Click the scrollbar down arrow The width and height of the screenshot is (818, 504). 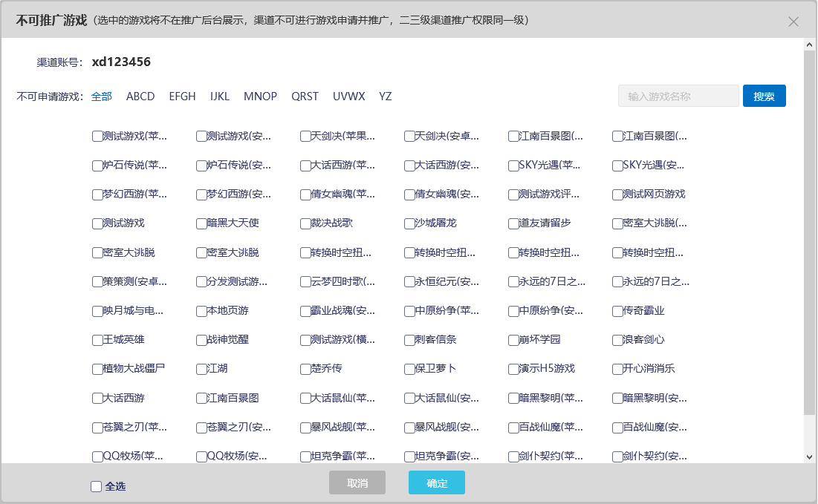pyautogui.click(x=809, y=457)
